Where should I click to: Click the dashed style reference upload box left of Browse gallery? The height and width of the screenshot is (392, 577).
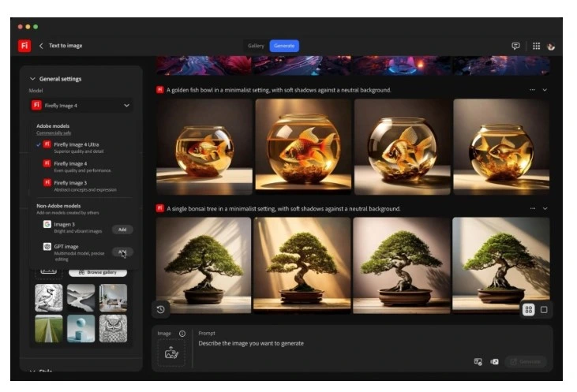point(49,272)
